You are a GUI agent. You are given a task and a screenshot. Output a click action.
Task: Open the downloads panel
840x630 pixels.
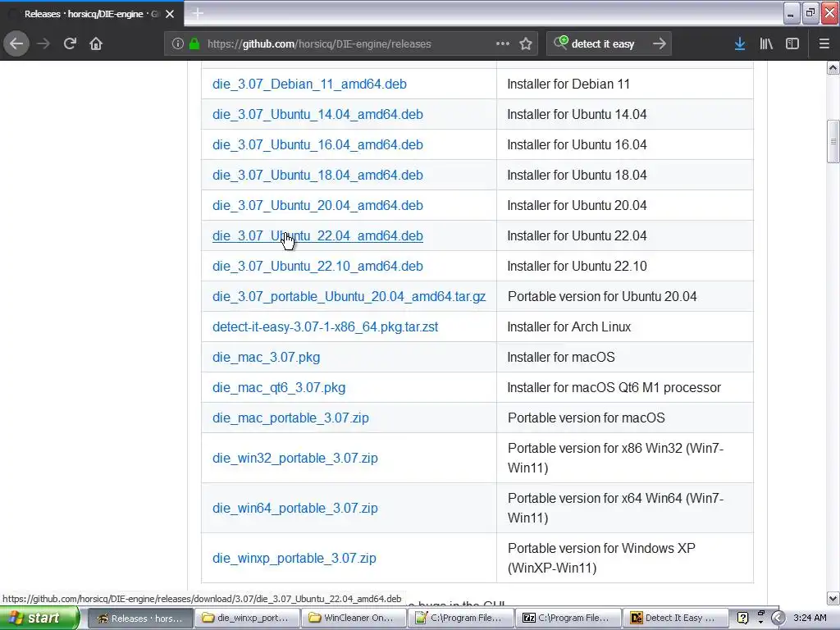click(x=740, y=44)
